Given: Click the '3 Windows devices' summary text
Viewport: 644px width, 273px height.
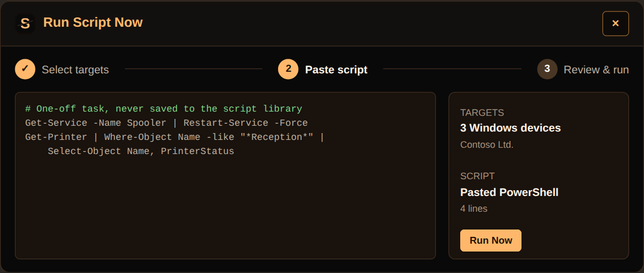Looking at the screenshot, I should pyautogui.click(x=510, y=128).
